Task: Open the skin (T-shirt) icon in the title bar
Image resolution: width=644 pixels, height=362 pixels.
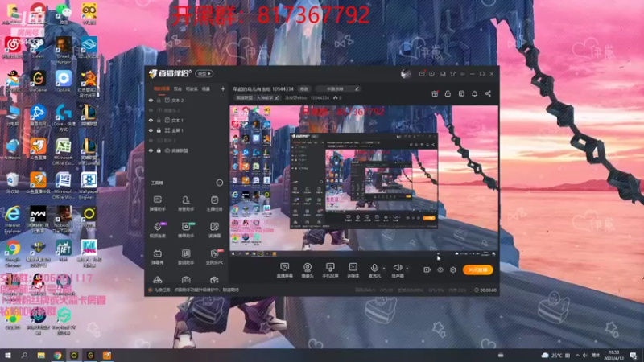Action: click(x=452, y=74)
